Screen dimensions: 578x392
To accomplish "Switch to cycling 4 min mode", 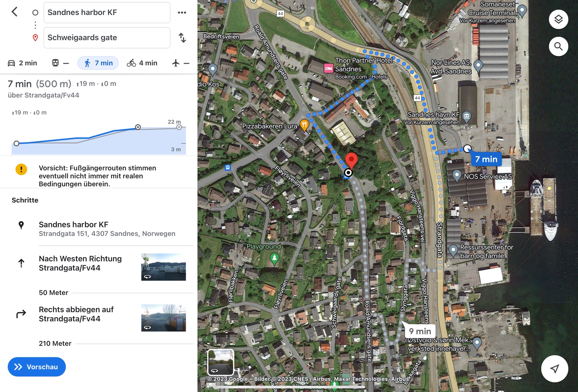I will tap(142, 63).
